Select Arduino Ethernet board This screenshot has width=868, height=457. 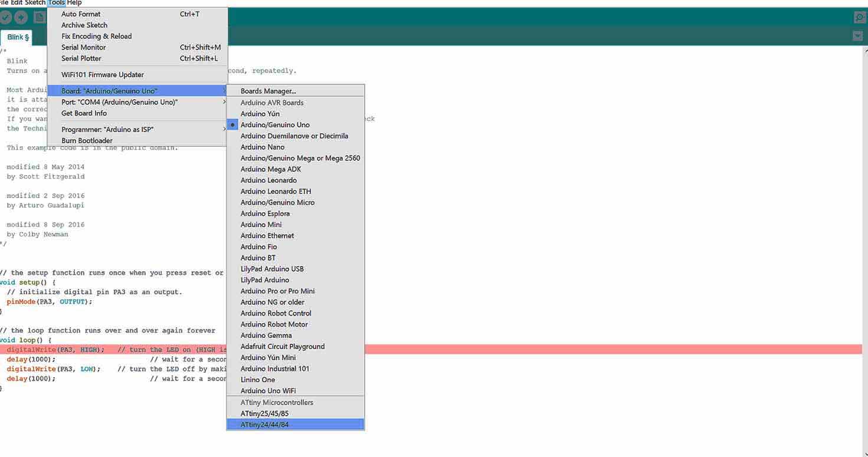click(296, 236)
